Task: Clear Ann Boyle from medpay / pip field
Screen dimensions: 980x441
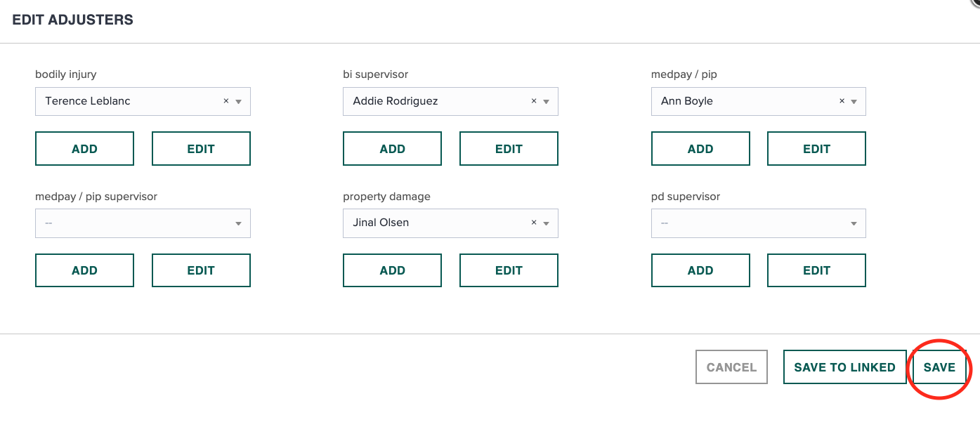Action: (842, 100)
